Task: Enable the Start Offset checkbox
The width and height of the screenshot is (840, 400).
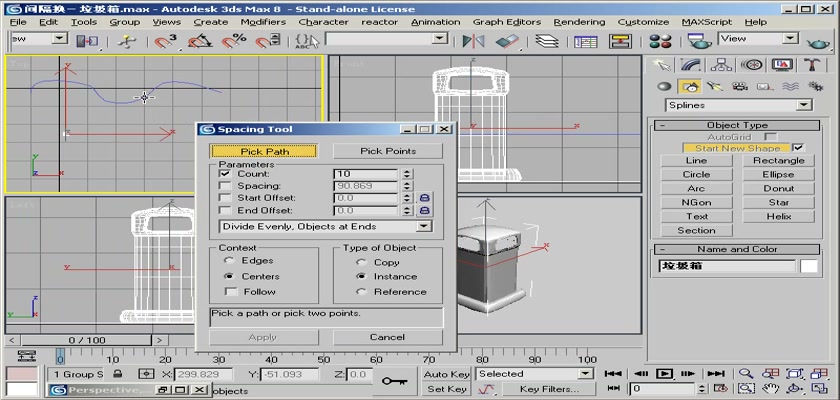Action: (x=225, y=198)
